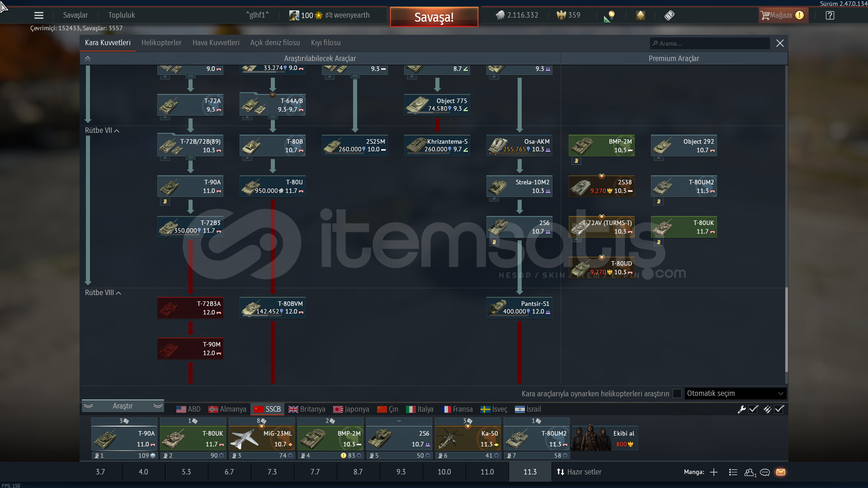Open the hamburger main menu
Screen dimensions: 868x488
(39, 15)
